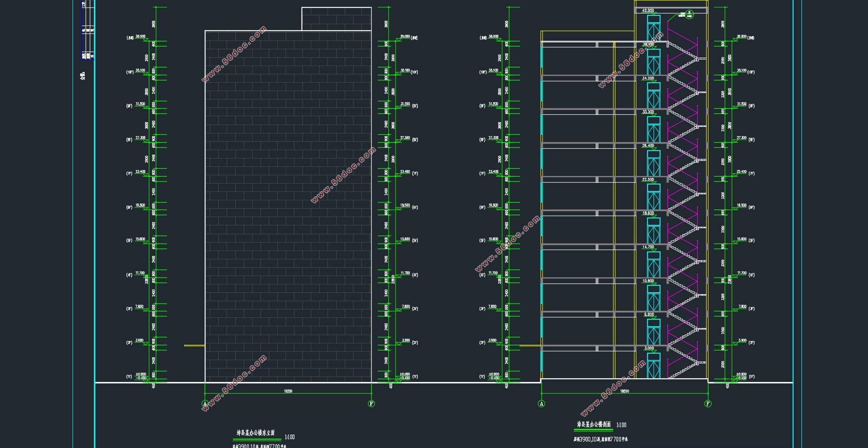
Task: Pick the 30.300 elevation label in the section
Action: click(x=648, y=112)
